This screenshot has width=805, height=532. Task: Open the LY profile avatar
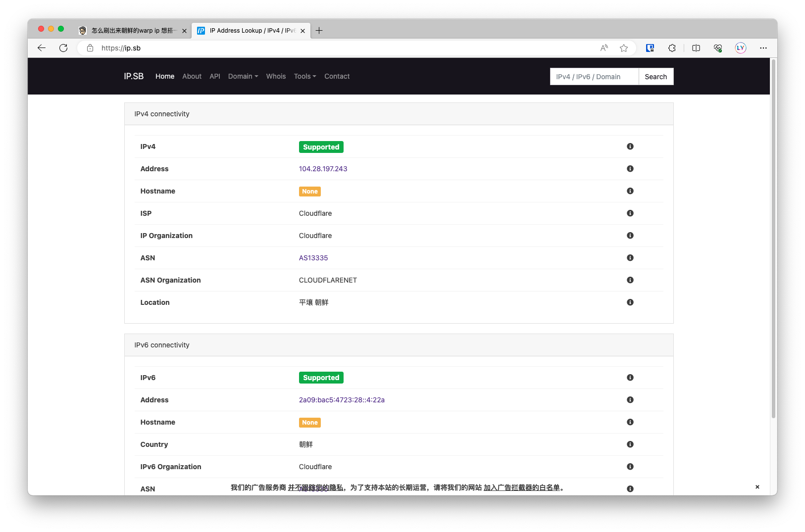pyautogui.click(x=741, y=48)
